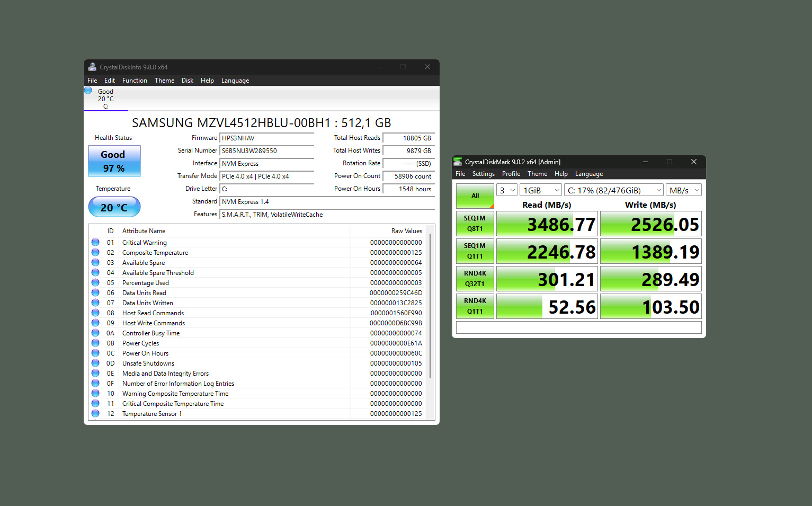Click status icon for Host Write Commands row

point(95,323)
